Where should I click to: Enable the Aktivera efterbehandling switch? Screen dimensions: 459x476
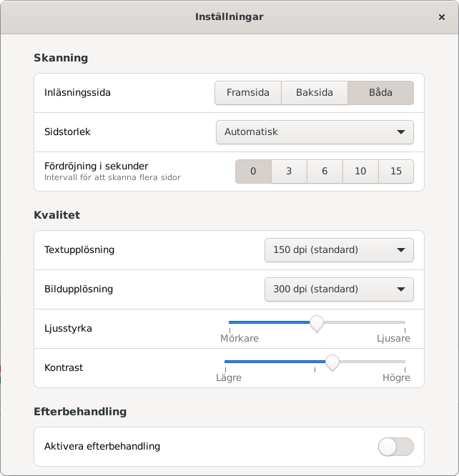(x=396, y=447)
